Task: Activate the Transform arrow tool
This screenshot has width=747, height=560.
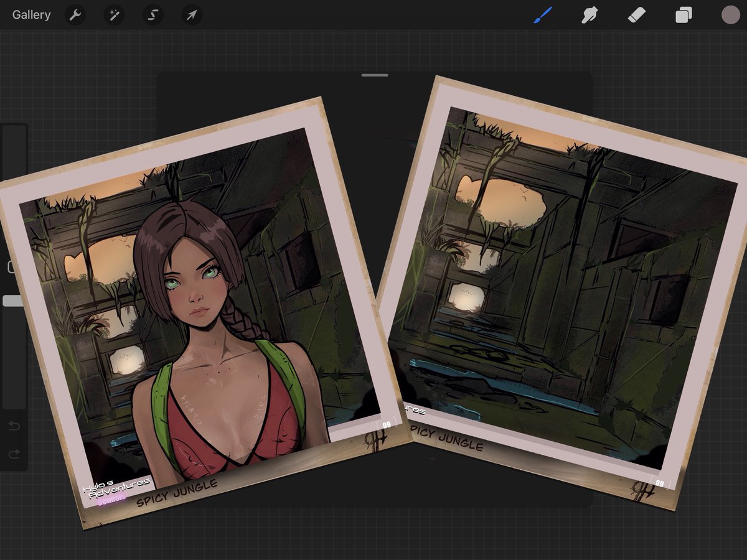Action: click(x=192, y=14)
